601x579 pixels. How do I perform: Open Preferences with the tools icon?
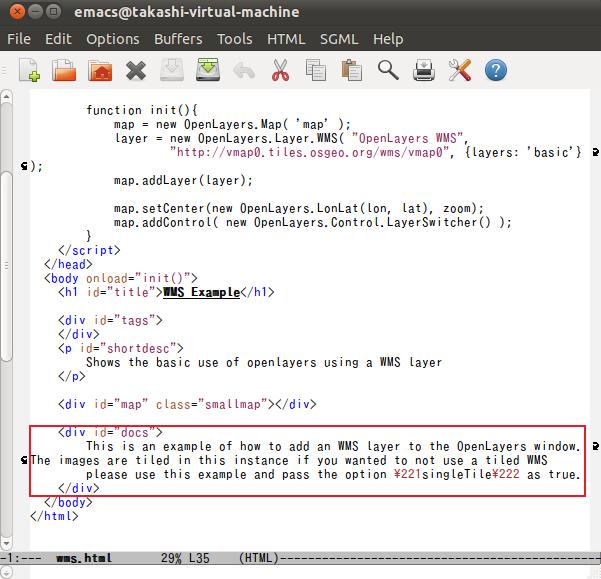click(x=460, y=70)
